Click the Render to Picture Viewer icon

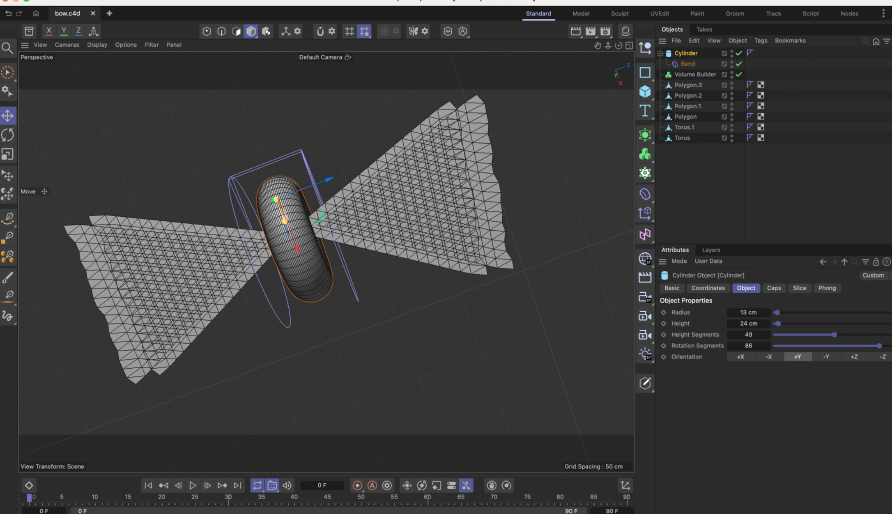pos(590,31)
